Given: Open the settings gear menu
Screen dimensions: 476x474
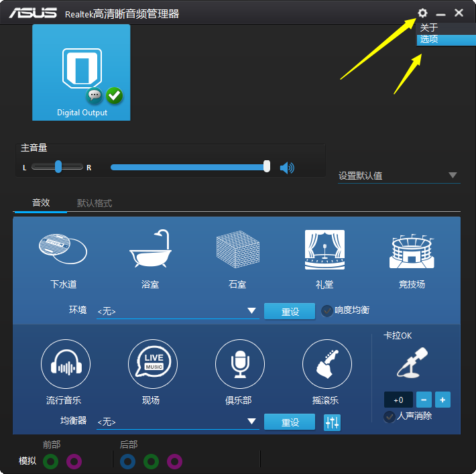Looking at the screenshot, I should coord(422,13).
